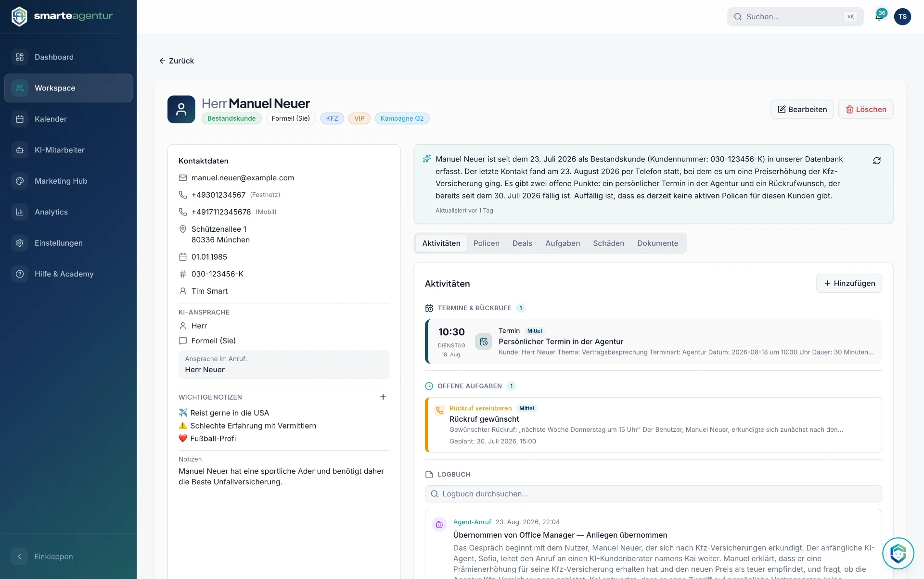Open the Persönlicher Termin in der Agentur entry
The height and width of the screenshot is (579, 924).
[x=654, y=342]
